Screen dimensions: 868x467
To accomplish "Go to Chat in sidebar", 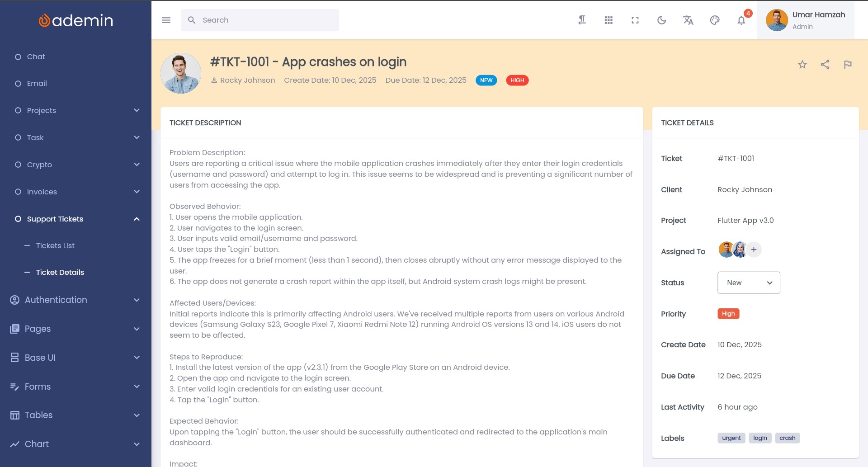I will click(36, 57).
